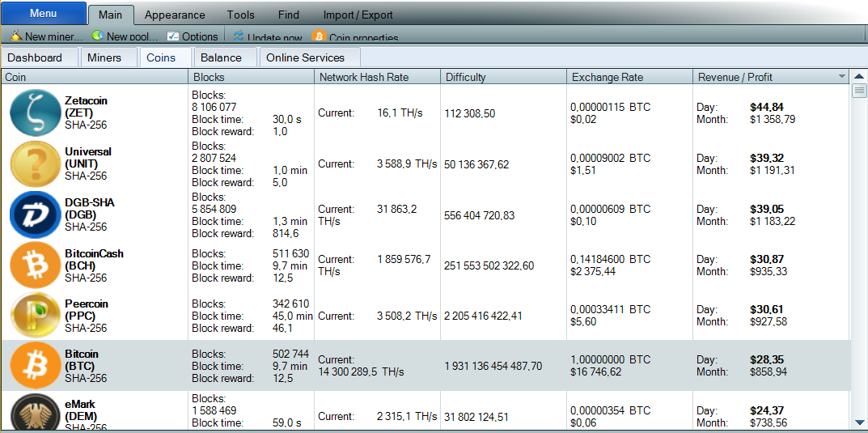
Task: Click the DGB-SHA DigiByte logo
Action: pyautogui.click(x=34, y=214)
